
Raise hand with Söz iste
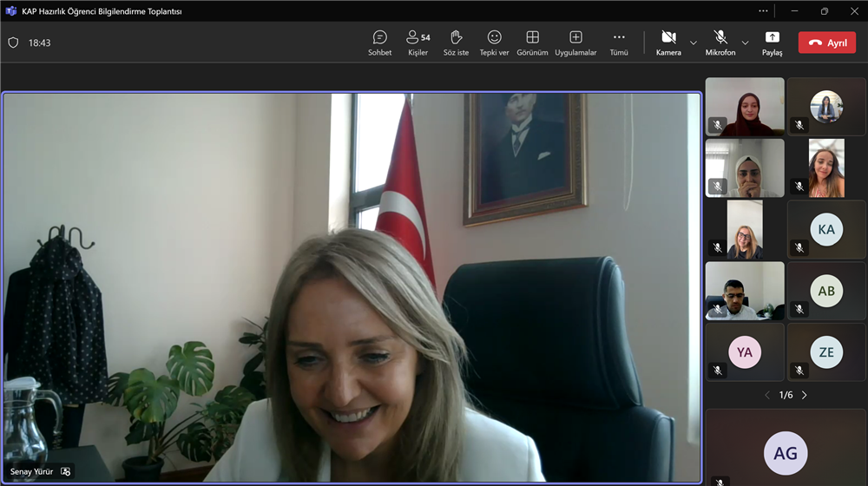click(x=456, y=43)
